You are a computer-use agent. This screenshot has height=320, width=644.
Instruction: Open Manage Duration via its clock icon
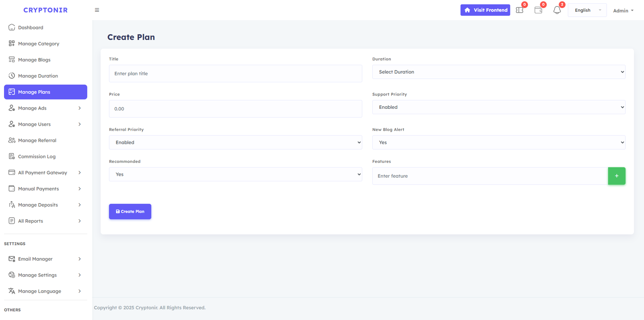coord(12,76)
